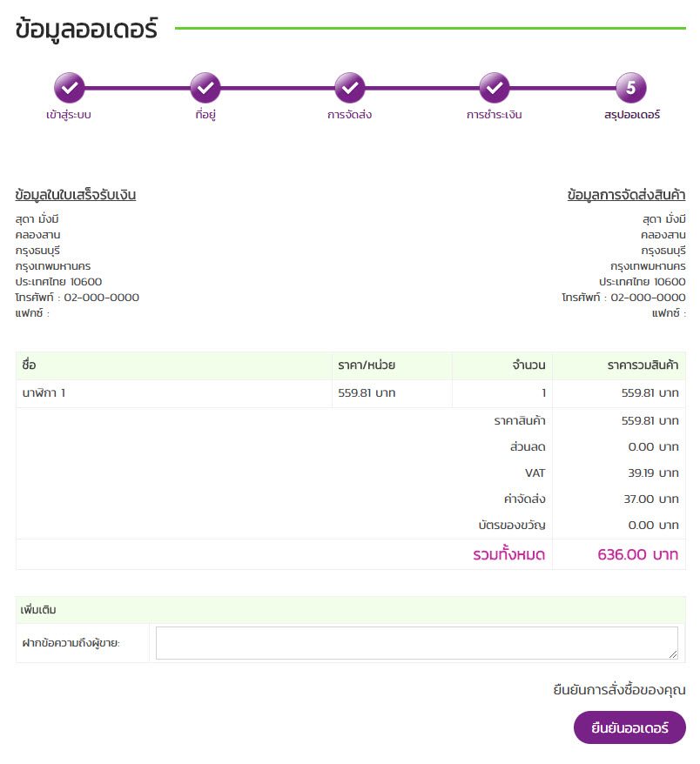Click the จำนวน column header

coord(528,365)
